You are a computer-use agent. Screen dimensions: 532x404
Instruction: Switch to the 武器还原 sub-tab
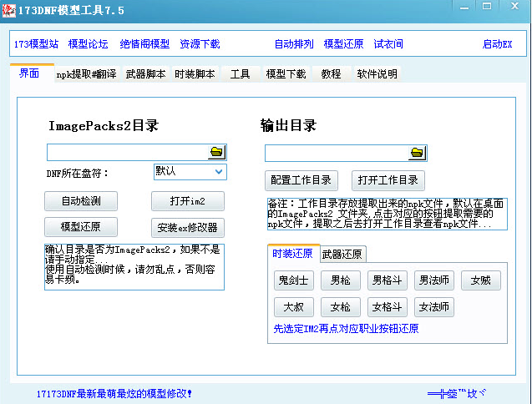tap(342, 255)
